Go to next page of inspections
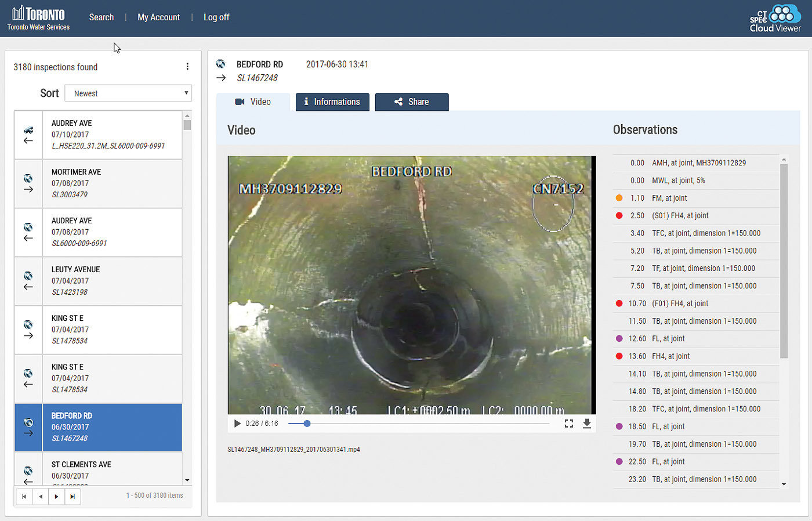 coord(56,497)
